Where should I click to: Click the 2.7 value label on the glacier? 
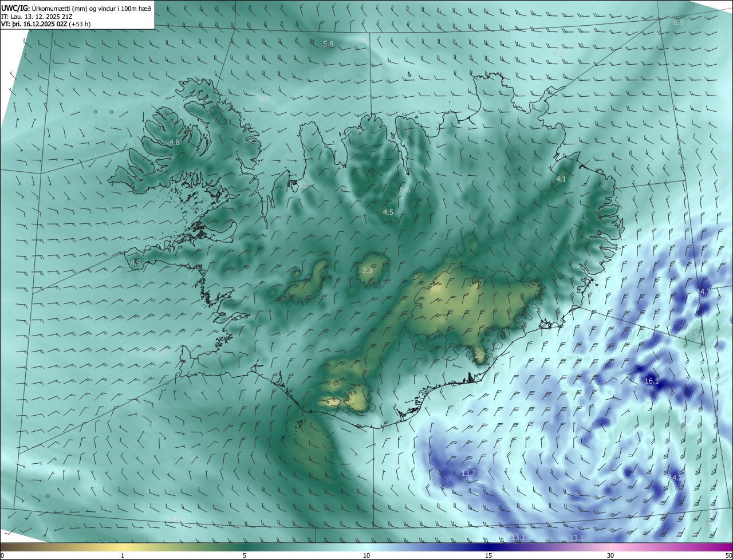(480, 356)
